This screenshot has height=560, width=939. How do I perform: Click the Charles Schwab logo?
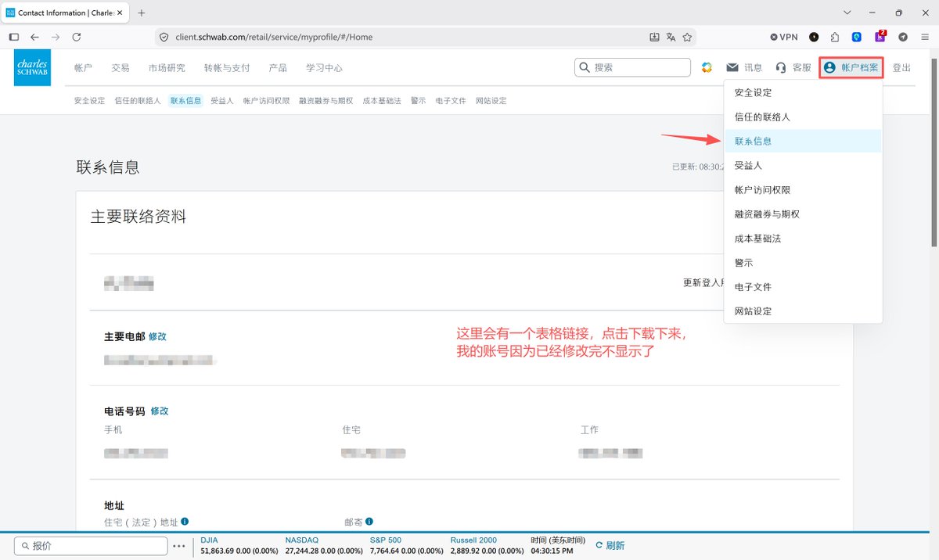[32, 68]
